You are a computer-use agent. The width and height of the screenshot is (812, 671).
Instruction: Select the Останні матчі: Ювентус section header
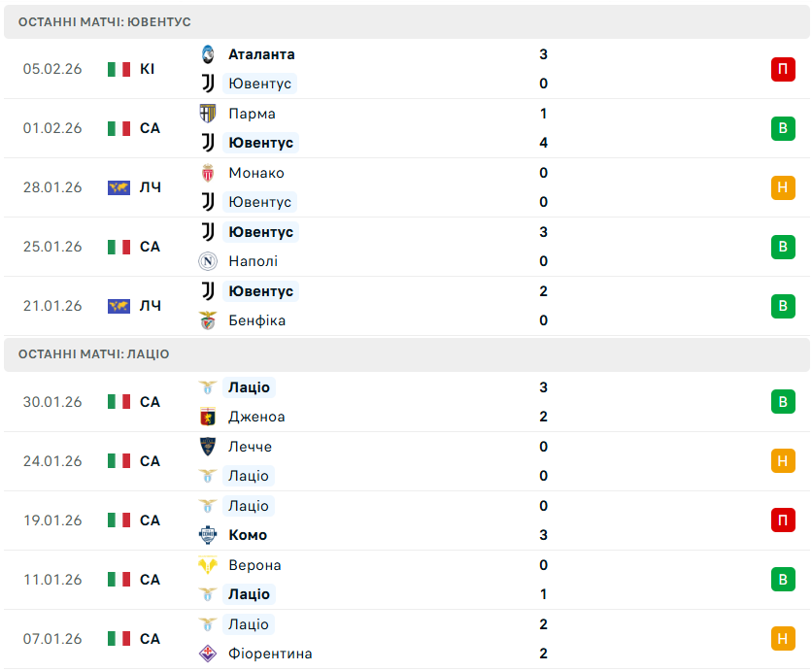105,21
